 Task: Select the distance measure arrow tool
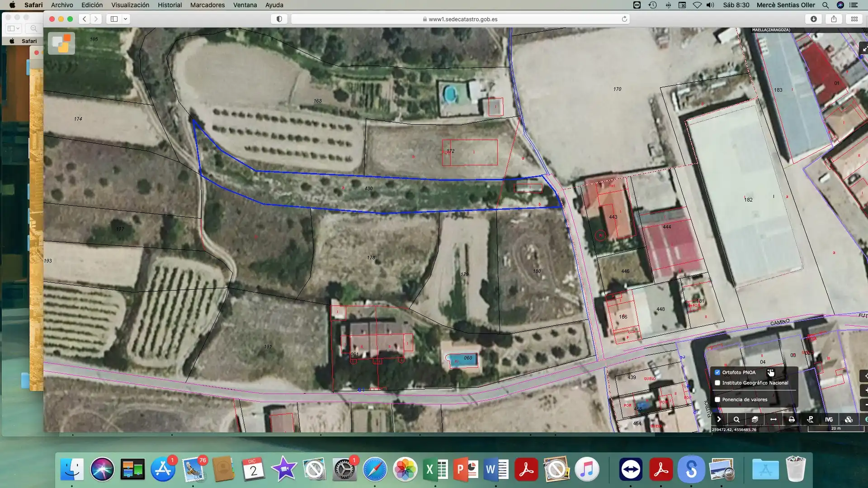[774, 419]
